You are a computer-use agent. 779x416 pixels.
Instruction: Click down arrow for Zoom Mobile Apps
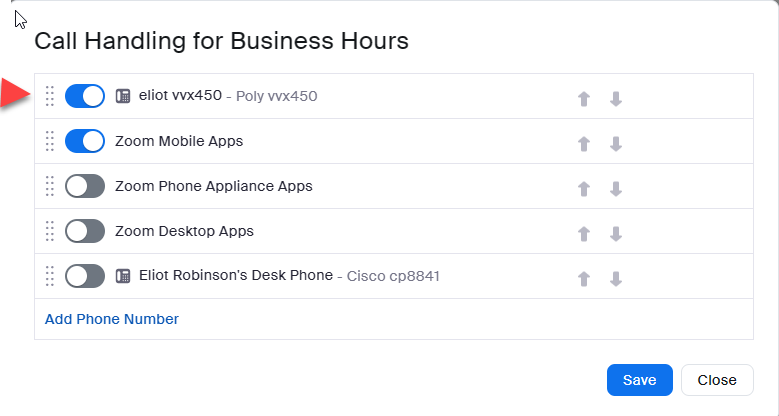click(616, 143)
